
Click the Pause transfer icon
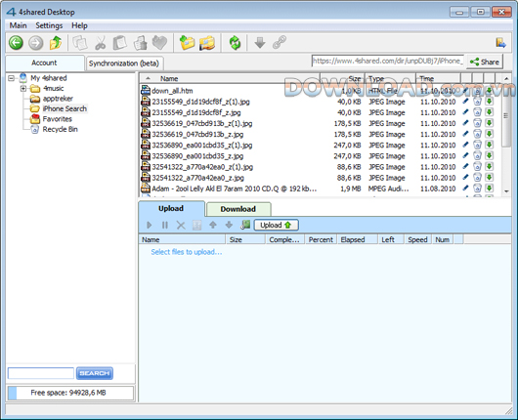pos(165,226)
